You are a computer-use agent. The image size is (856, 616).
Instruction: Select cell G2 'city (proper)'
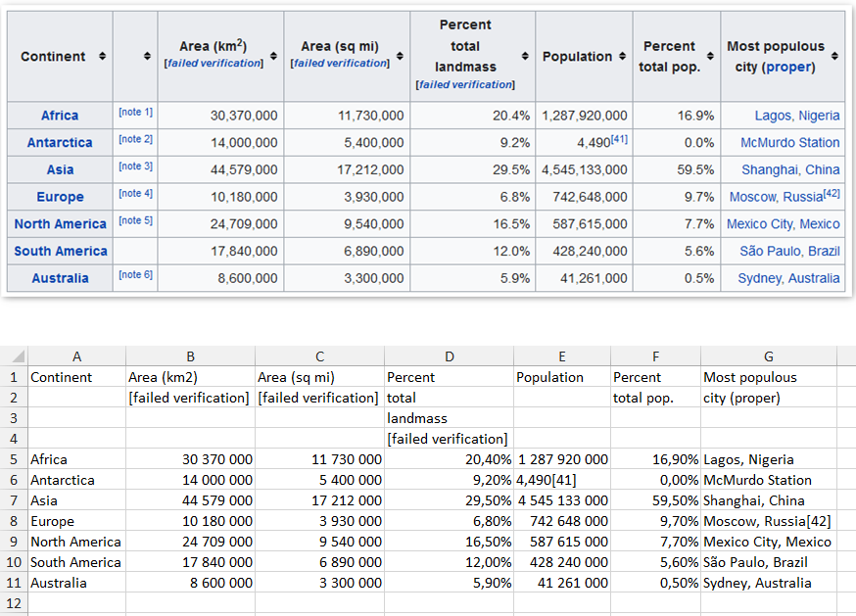(769, 399)
